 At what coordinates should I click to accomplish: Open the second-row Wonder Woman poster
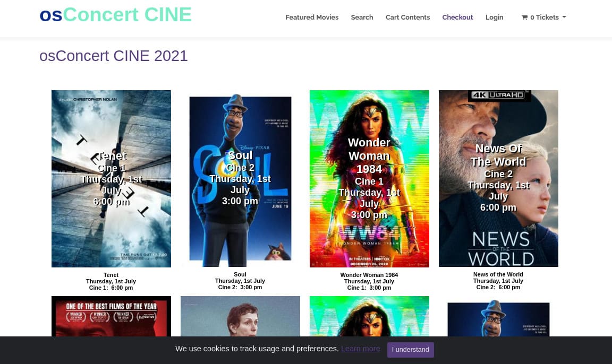click(x=369, y=316)
